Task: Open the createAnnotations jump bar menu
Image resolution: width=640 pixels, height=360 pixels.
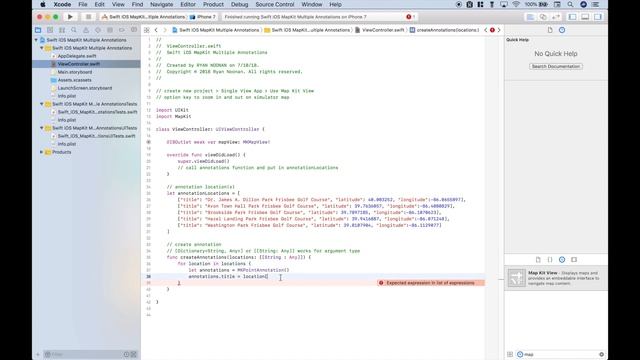Action: tap(444, 30)
